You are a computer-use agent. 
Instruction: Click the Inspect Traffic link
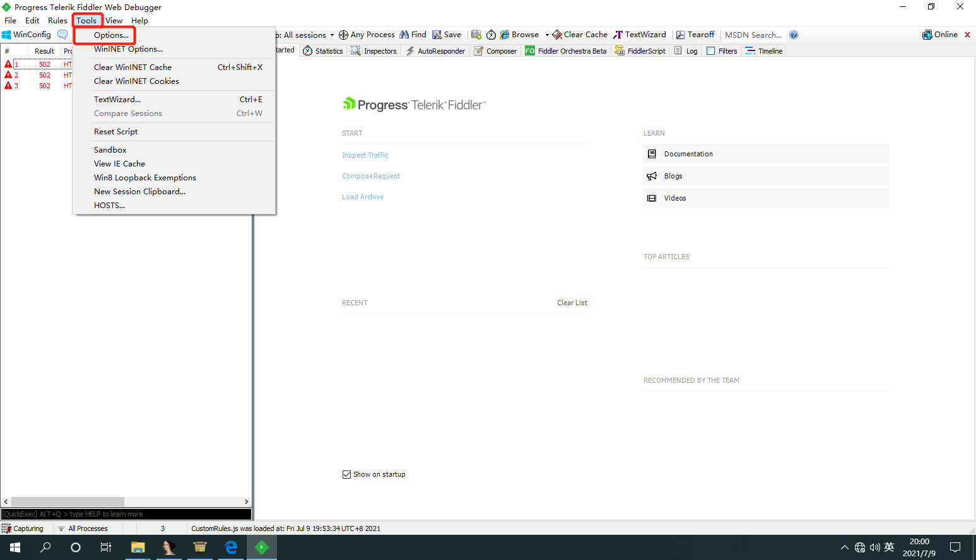coord(365,155)
